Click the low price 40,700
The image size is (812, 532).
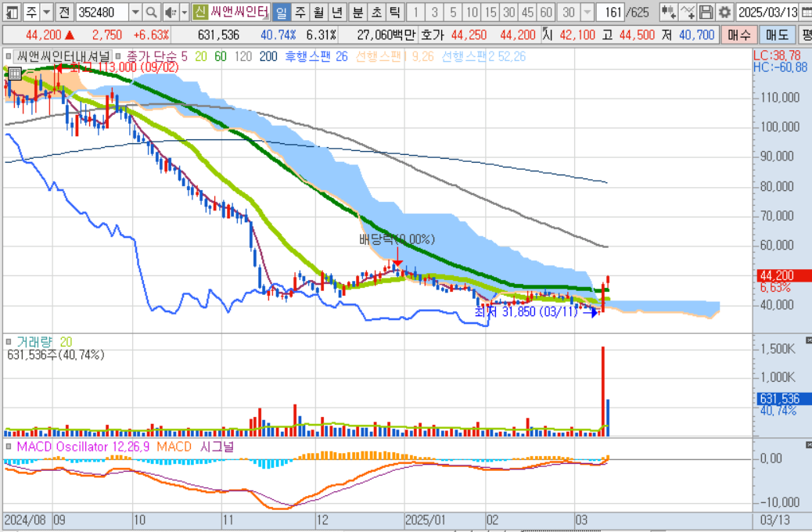click(696, 35)
